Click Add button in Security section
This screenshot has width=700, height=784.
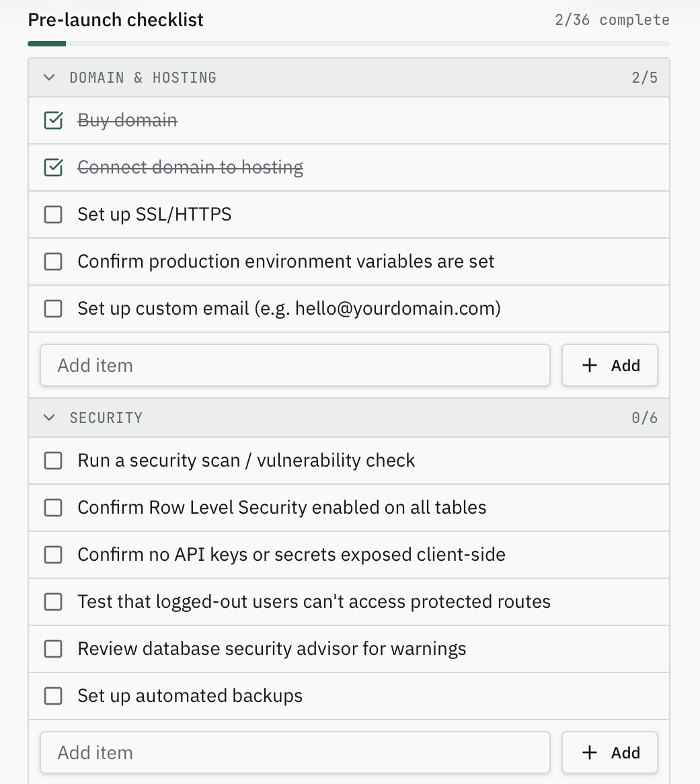[x=609, y=752]
